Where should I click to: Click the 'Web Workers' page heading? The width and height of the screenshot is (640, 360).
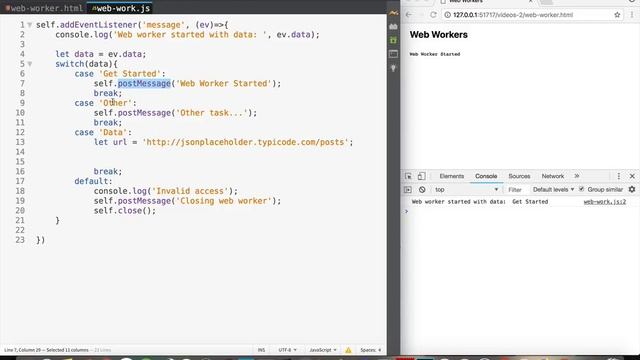[x=438, y=35]
